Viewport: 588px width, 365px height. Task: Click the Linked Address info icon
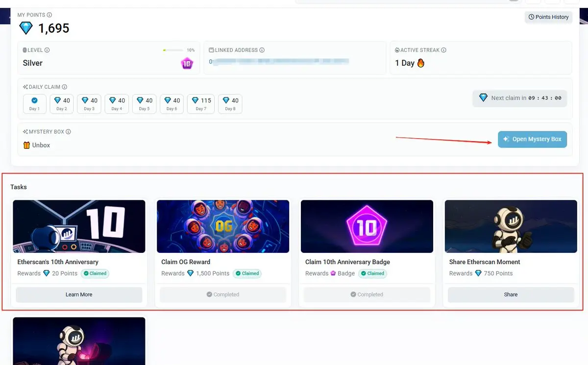[x=262, y=50]
